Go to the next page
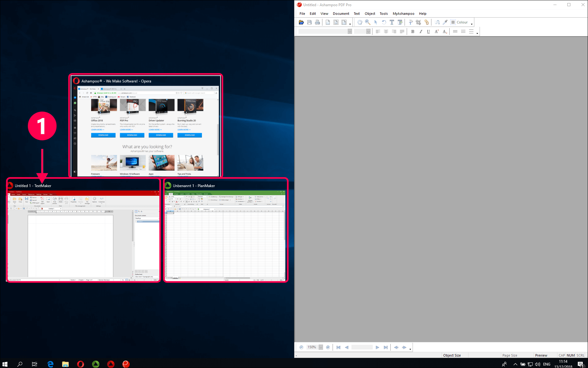Image resolution: width=588 pixels, height=368 pixels. pyautogui.click(x=377, y=347)
